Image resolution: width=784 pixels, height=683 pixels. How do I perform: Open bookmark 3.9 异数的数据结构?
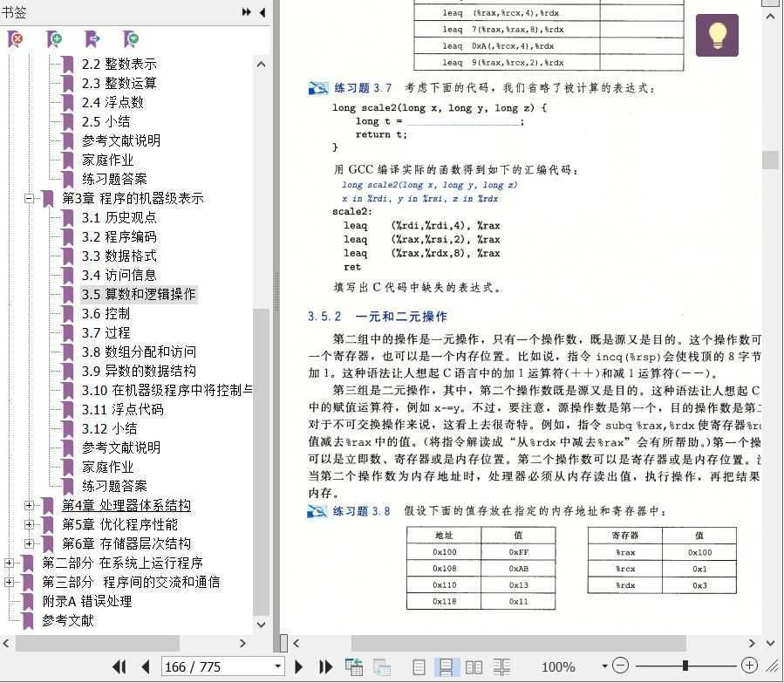pos(139,371)
